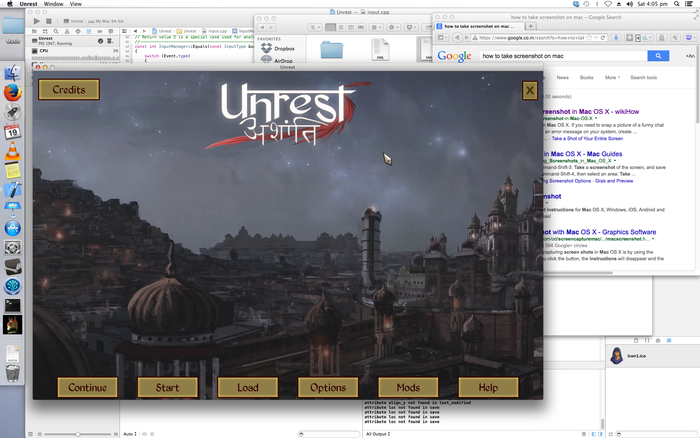Go forward in the Xcode editor jump bar
This screenshot has width=700, height=438.
click(144, 31)
